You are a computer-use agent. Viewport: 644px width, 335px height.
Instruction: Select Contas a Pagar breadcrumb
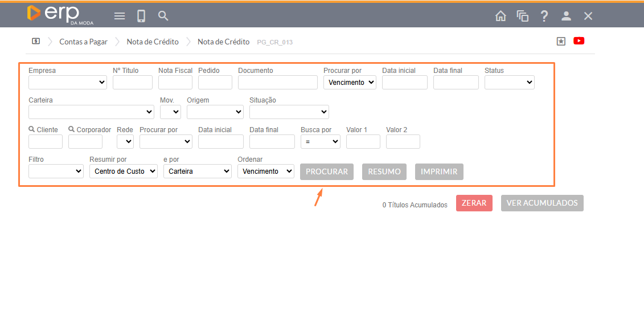83,42
